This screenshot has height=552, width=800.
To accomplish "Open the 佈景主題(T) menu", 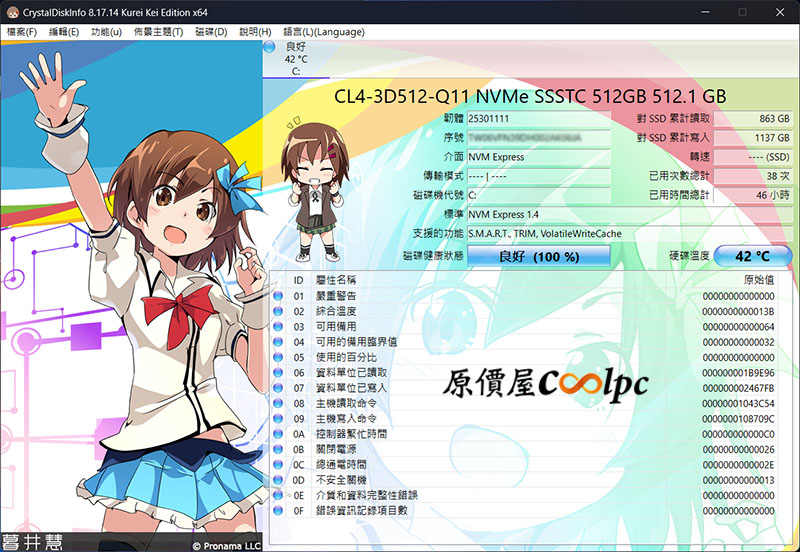I will 158,32.
